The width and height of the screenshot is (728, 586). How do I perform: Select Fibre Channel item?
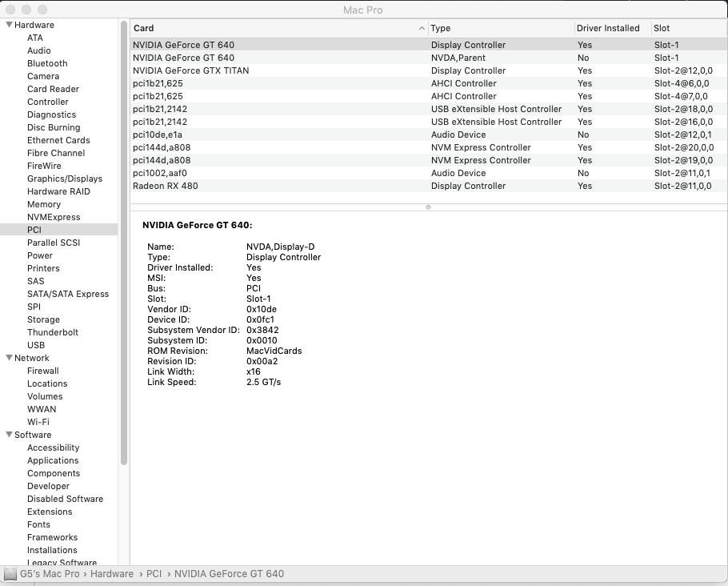pyautogui.click(x=56, y=153)
